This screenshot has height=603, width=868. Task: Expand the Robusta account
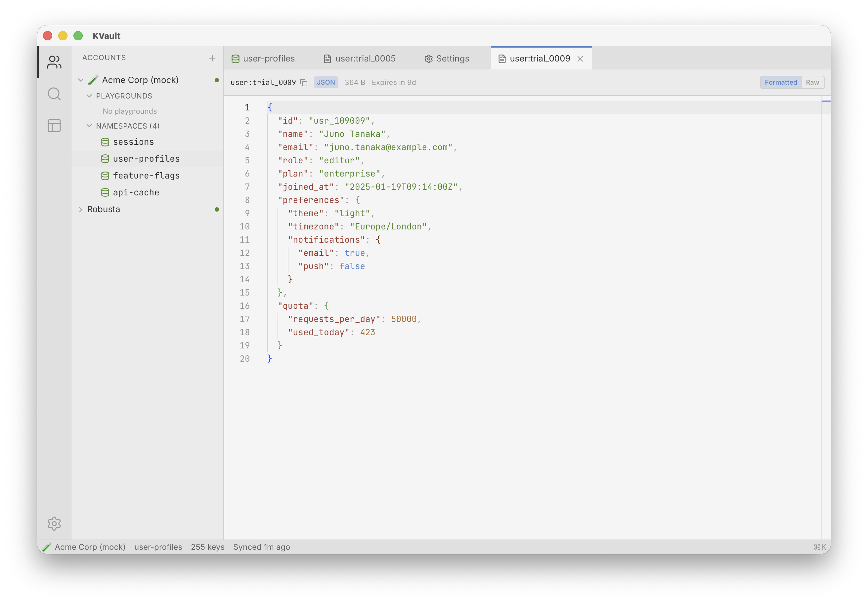click(80, 209)
